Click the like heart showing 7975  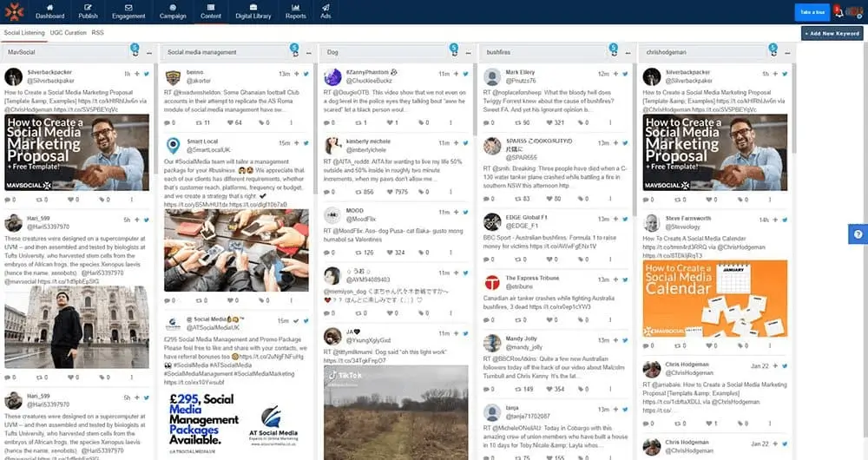pyautogui.click(x=390, y=192)
